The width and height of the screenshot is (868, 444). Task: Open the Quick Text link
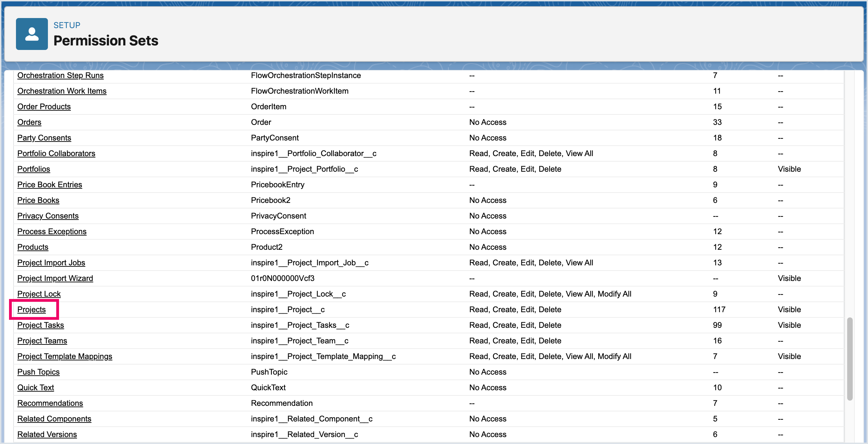[36, 387]
